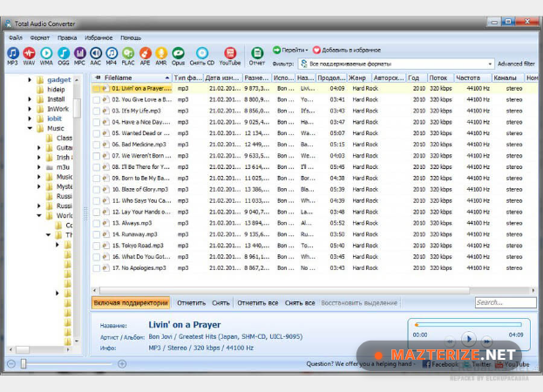Add to favorites with Добавить в избранное
Screen dimensions: 543x392
pos(346,50)
